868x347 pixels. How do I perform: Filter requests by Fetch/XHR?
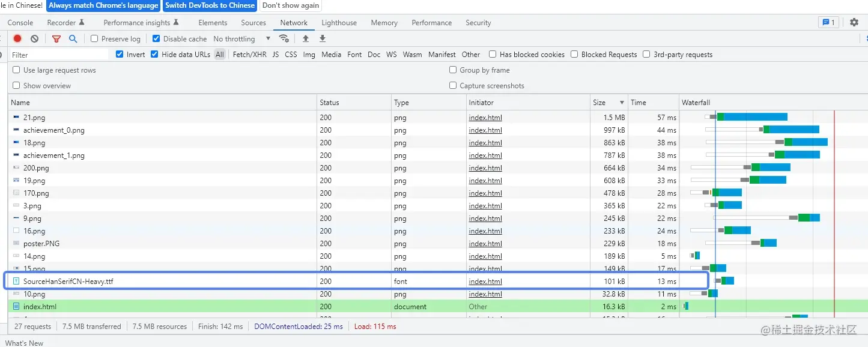click(x=249, y=54)
